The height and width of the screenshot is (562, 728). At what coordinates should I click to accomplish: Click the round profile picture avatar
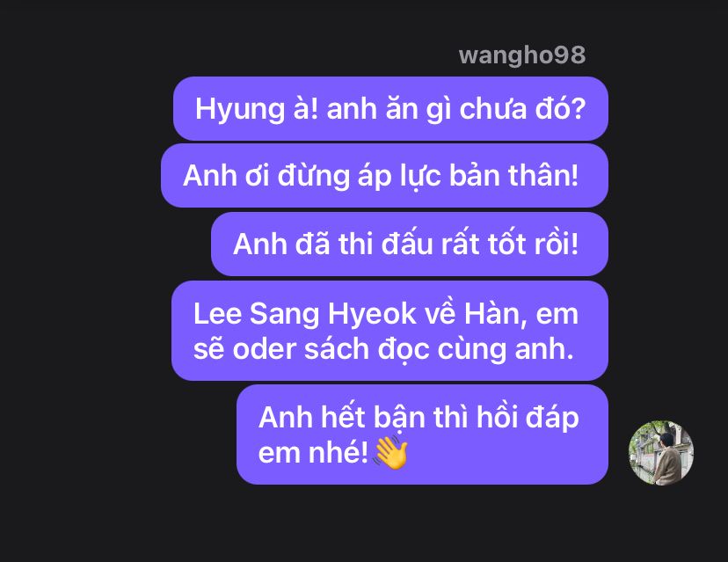(x=661, y=452)
